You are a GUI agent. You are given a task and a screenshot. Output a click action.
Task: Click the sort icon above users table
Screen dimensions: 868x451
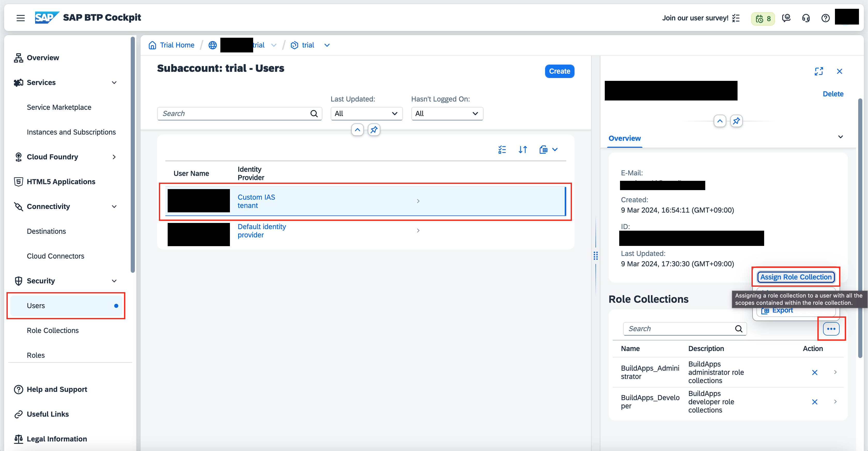point(523,150)
